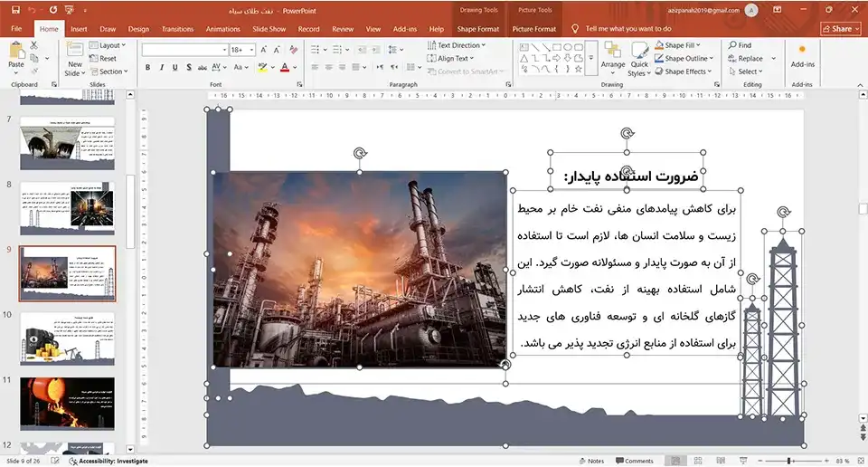This screenshot has width=868, height=467.
Task: Click the red font color button
Action: (x=285, y=67)
